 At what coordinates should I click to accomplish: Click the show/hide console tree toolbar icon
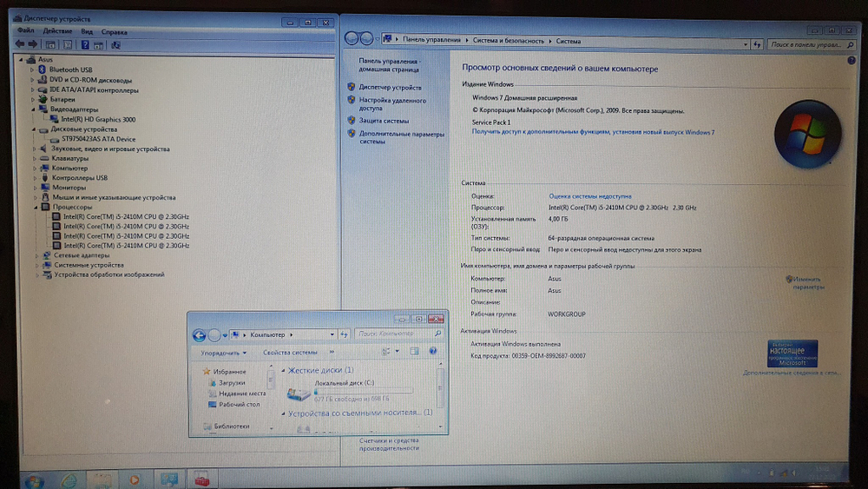pyautogui.click(x=50, y=45)
